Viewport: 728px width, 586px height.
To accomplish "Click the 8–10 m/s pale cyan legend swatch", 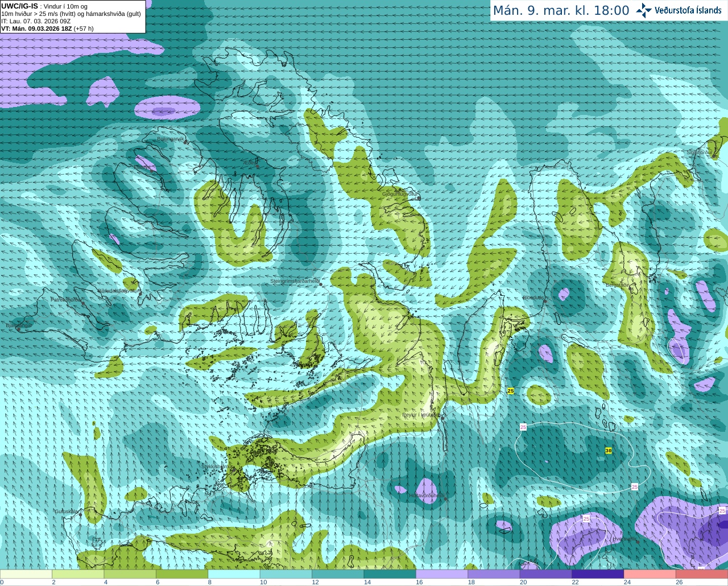I will (x=234, y=574).
